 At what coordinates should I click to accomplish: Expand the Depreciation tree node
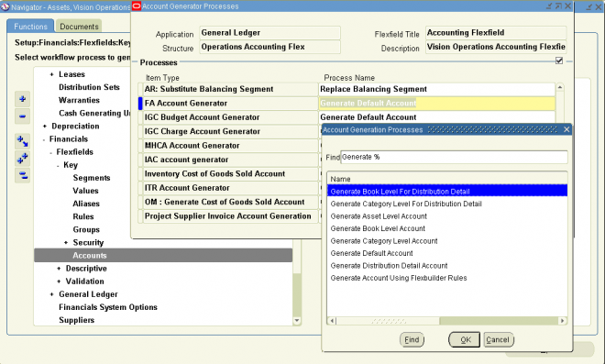[45, 127]
